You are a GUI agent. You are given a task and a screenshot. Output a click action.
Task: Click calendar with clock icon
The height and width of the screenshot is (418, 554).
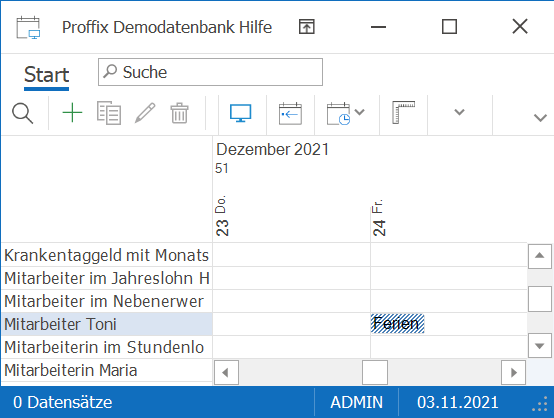(x=338, y=114)
